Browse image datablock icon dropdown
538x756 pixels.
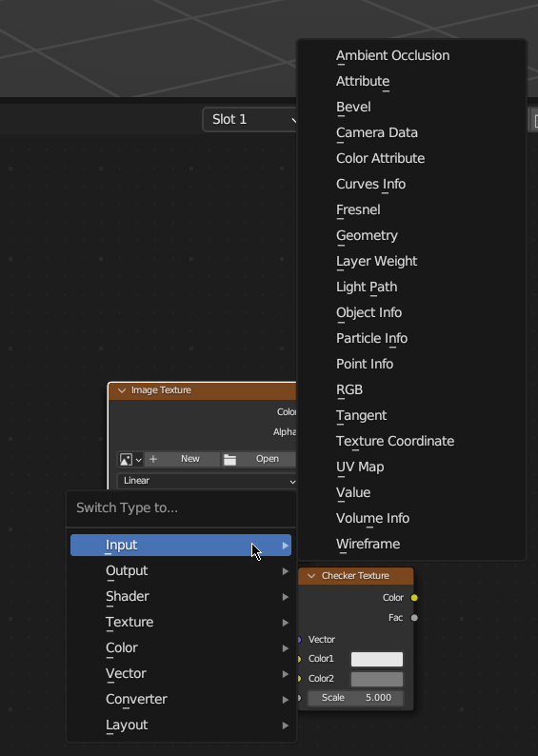click(x=130, y=460)
